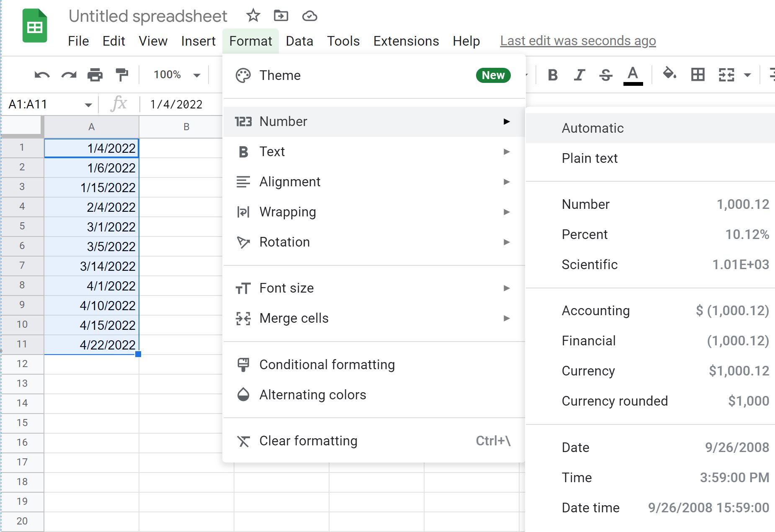Apply Number format 1,000.12
Image resolution: width=775 pixels, height=532 pixels.
[x=650, y=204]
